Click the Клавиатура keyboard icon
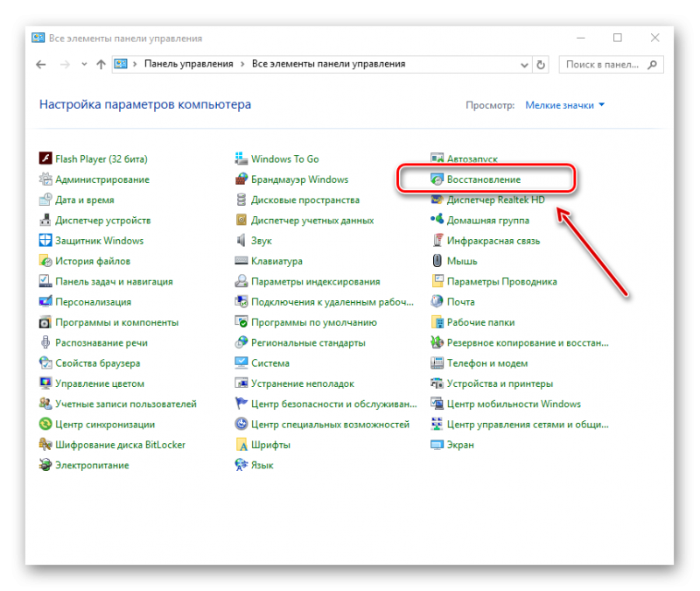 [241, 260]
